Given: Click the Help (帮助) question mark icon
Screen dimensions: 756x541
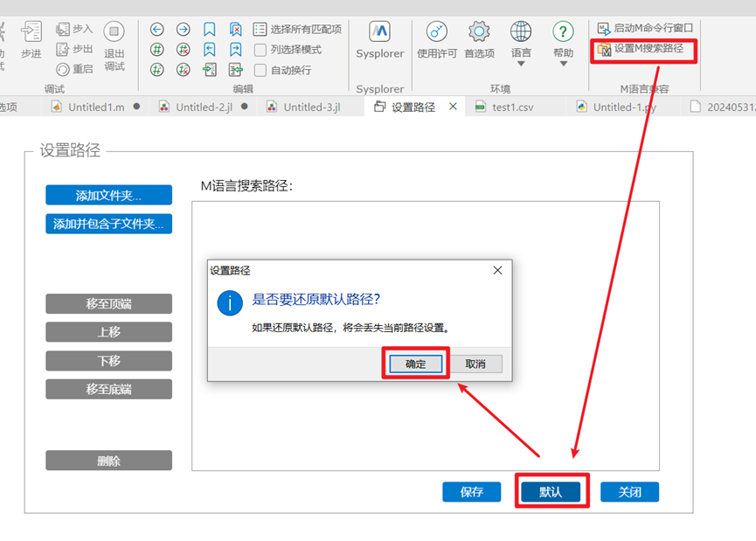Looking at the screenshot, I should coord(563,31).
